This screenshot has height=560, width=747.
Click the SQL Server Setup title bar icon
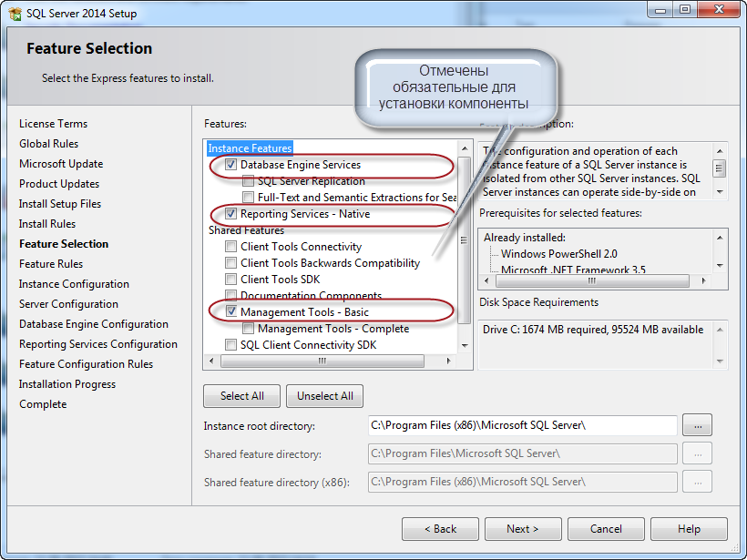coord(15,14)
